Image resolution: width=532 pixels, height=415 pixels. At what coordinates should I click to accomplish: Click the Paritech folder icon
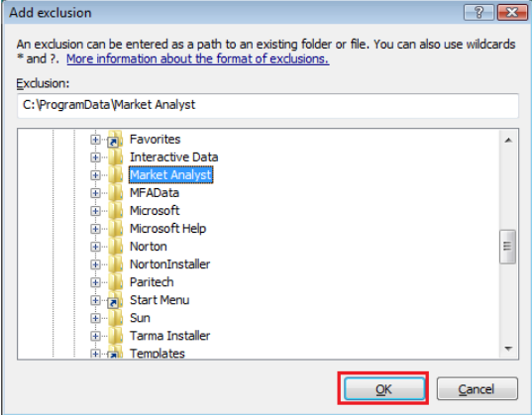(x=116, y=282)
